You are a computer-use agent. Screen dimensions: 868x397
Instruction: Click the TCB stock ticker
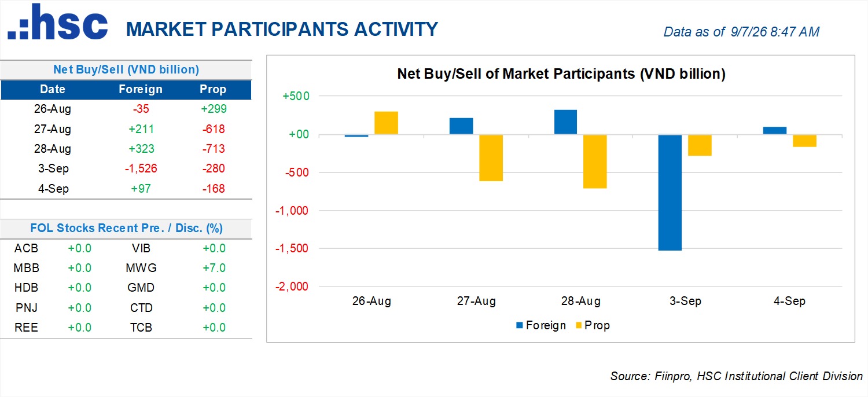click(141, 328)
